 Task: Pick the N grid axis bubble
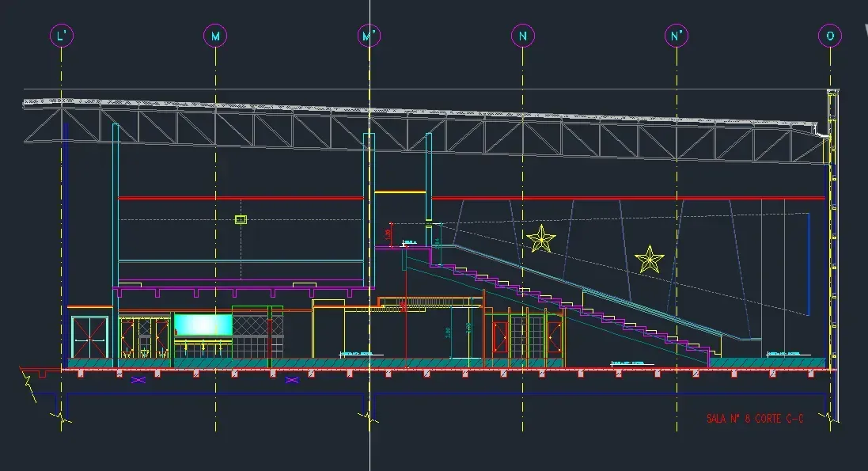coord(522,36)
